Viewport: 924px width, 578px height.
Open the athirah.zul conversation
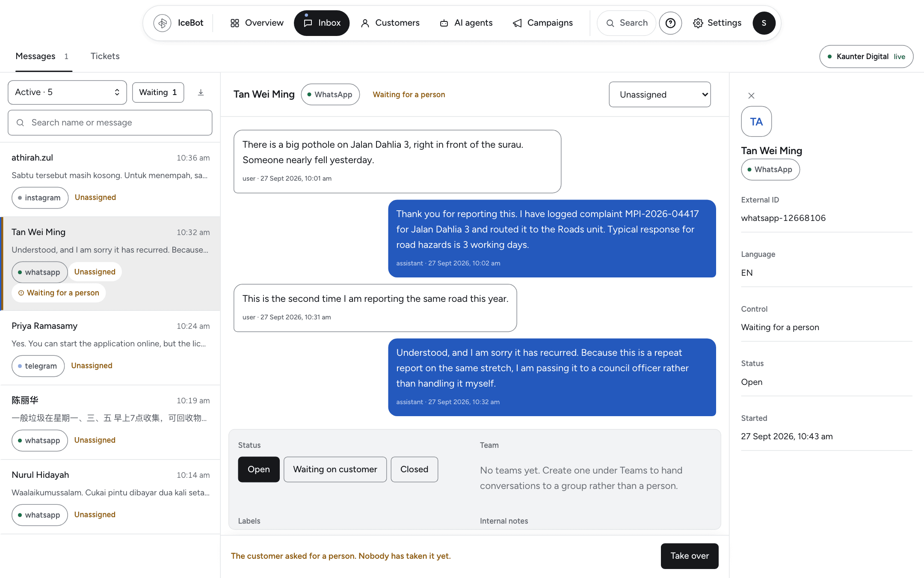[110, 180]
